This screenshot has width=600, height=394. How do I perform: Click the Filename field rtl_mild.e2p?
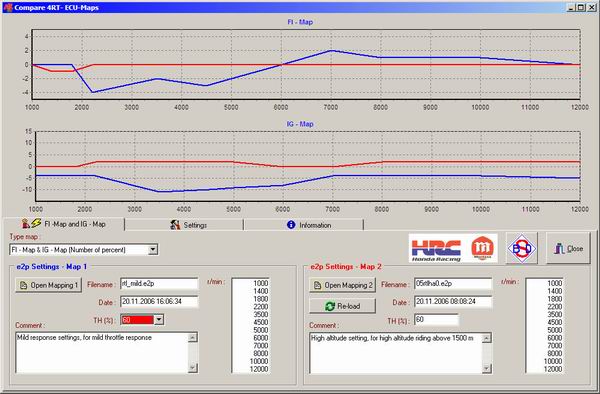click(159, 284)
